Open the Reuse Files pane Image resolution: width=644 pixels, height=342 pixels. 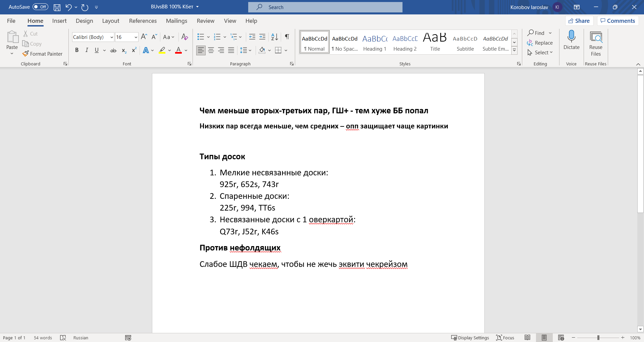click(596, 44)
